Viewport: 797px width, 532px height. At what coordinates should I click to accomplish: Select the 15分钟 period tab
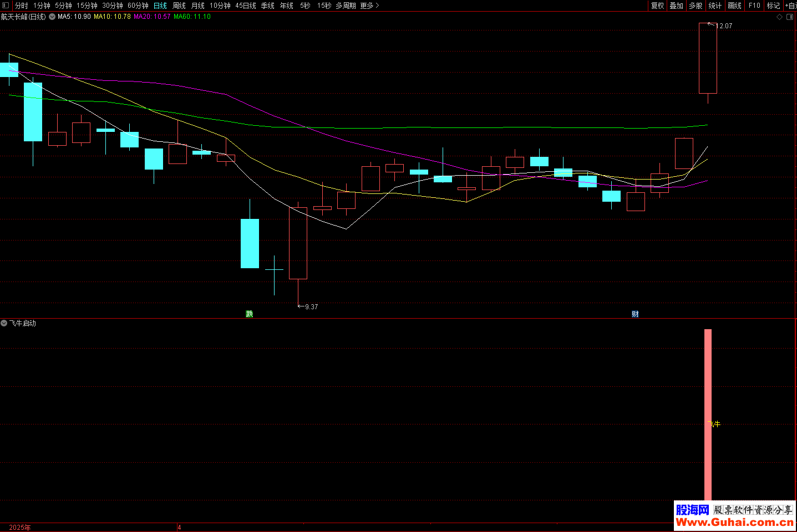(87, 6)
